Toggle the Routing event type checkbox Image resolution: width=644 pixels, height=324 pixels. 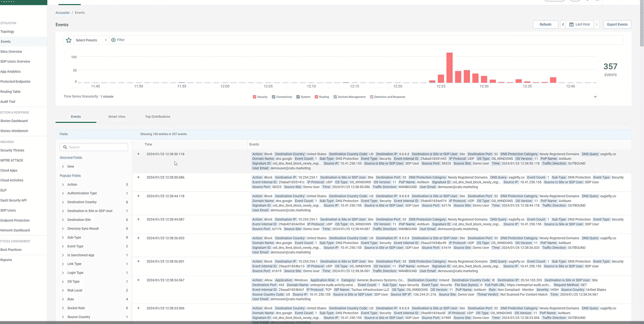click(316, 97)
